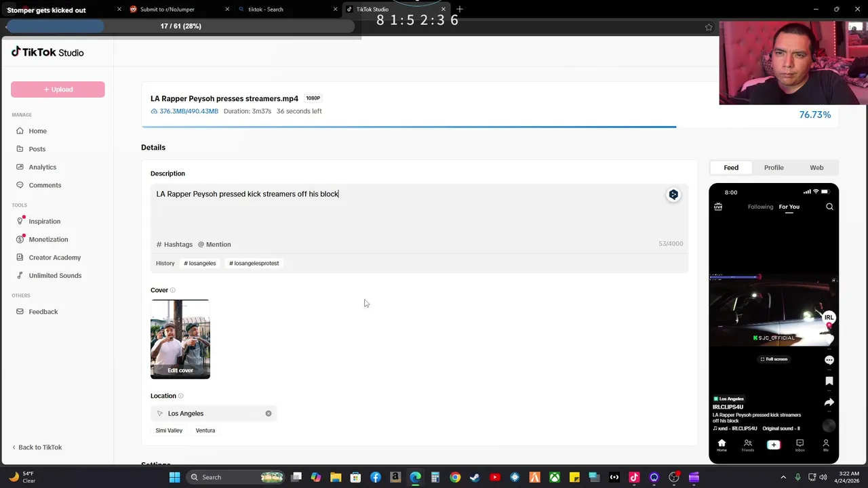This screenshot has width=868, height=488.
Task: Click the LIVE icon in phone preview
Action: click(718, 207)
